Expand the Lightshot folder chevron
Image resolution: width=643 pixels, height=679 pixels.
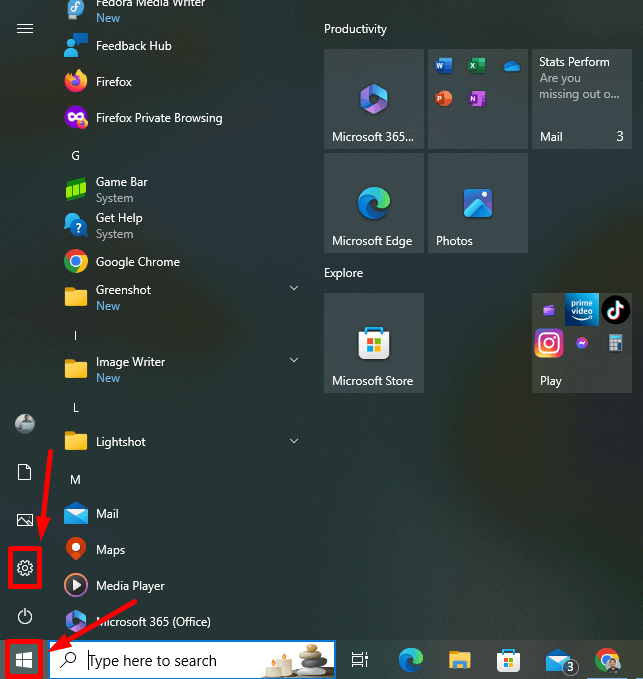point(294,441)
